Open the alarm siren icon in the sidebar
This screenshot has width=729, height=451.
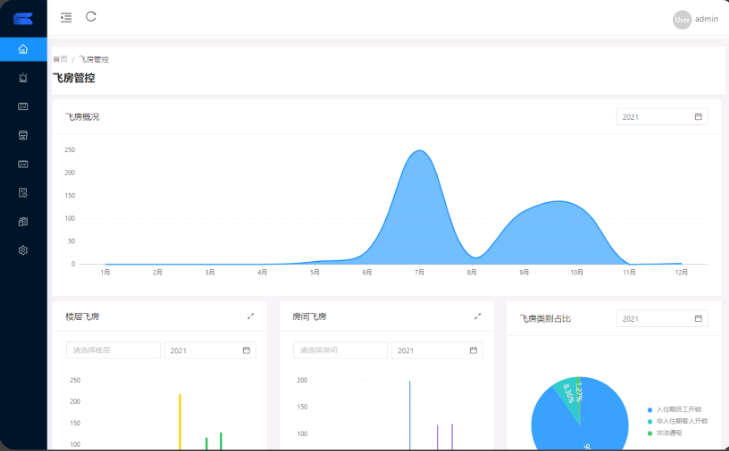23,78
